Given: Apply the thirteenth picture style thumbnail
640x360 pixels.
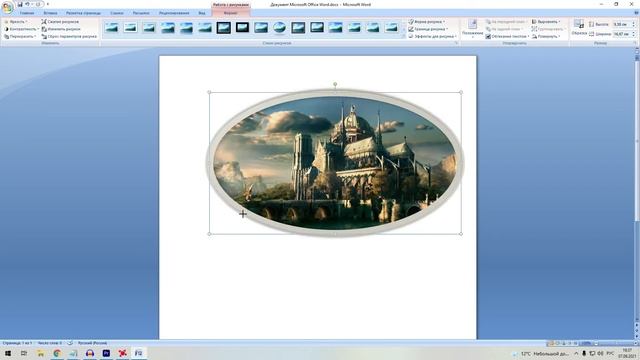Looking at the screenshot, I should 336,28.
